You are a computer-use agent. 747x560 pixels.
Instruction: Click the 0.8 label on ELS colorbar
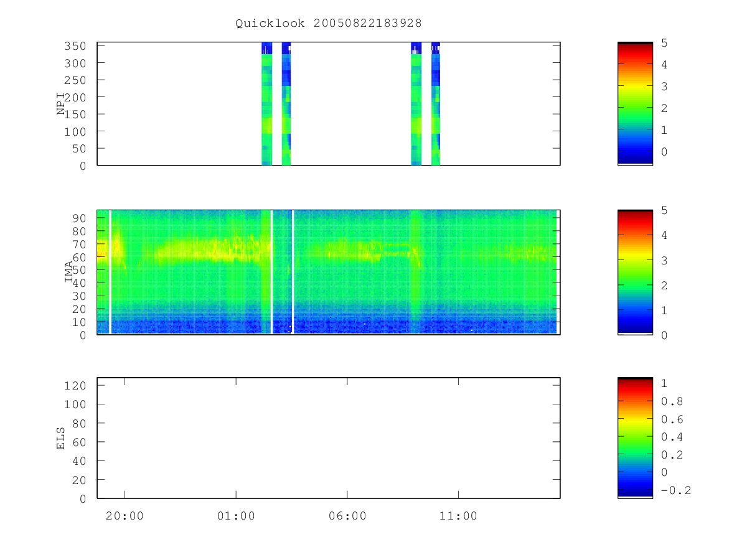672,401
